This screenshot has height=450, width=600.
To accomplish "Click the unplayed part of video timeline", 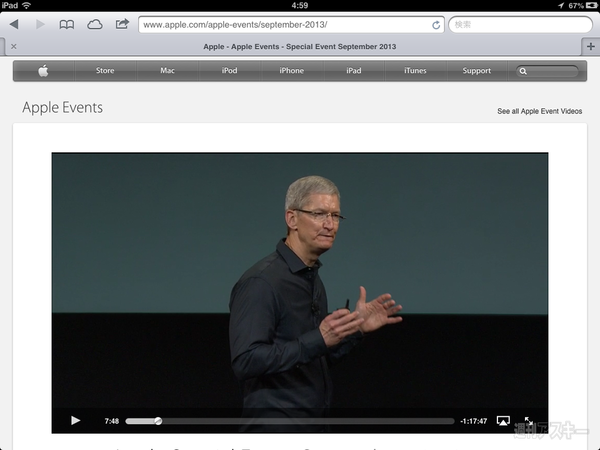I will click(x=308, y=421).
